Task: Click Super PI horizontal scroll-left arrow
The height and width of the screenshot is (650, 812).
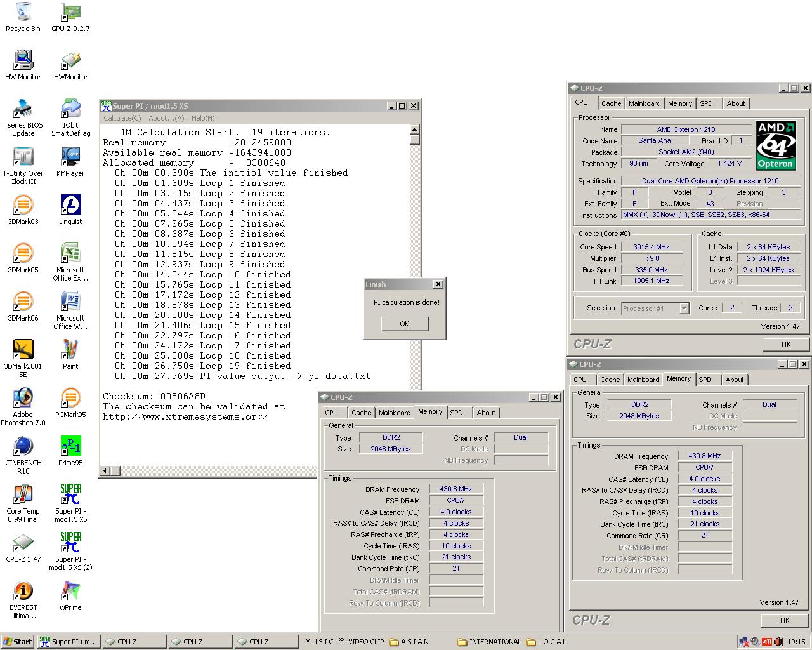Action: click(x=106, y=470)
